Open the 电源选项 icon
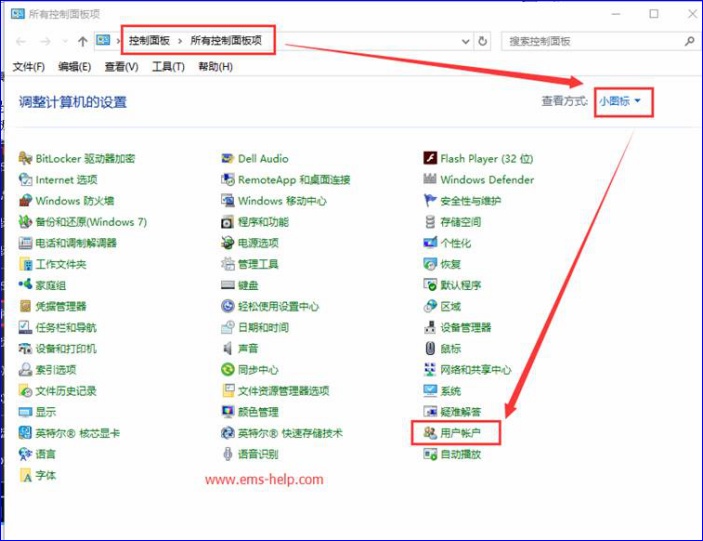703x541 pixels. coord(228,243)
